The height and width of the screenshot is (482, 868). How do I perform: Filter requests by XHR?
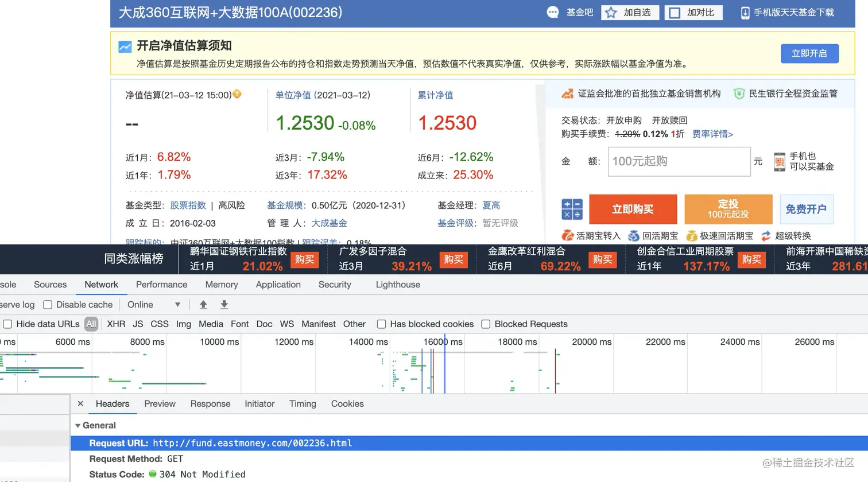click(x=116, y=324)
